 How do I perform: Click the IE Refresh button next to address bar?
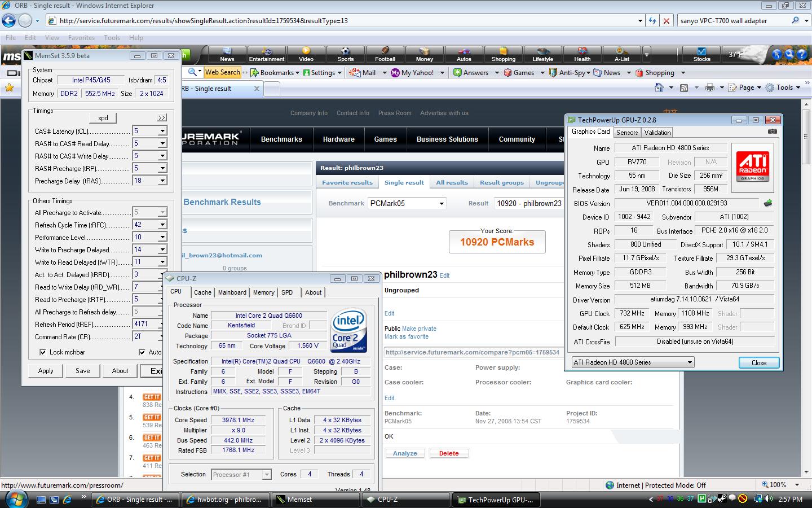point(652,21)
